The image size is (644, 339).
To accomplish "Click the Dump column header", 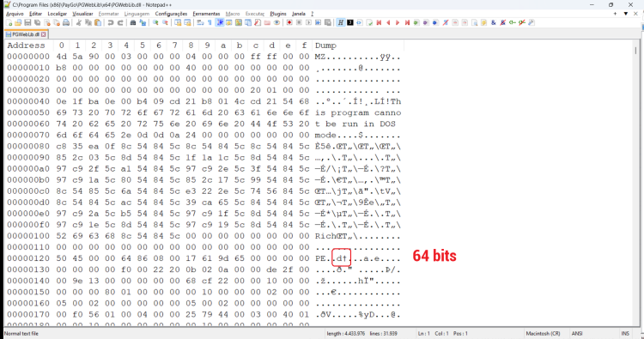I will (x=325, y=45).
